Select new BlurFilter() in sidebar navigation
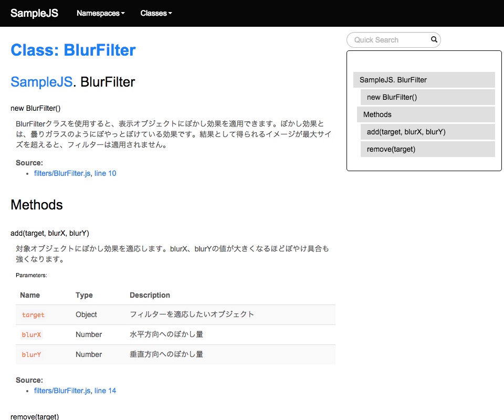The width and height of the screenshot is (504, 420). (x=427, y=97)
